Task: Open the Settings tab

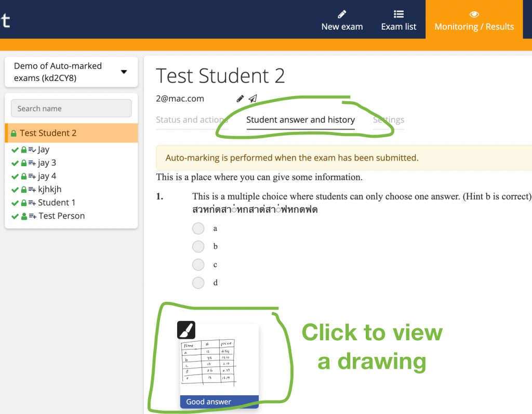Action: pos(389,120)
